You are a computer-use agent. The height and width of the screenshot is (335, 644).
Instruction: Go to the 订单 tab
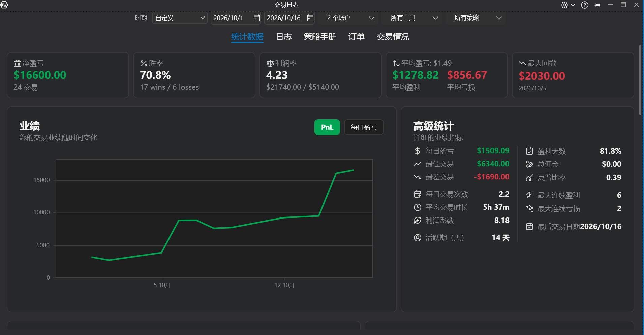tap(357, 37)
